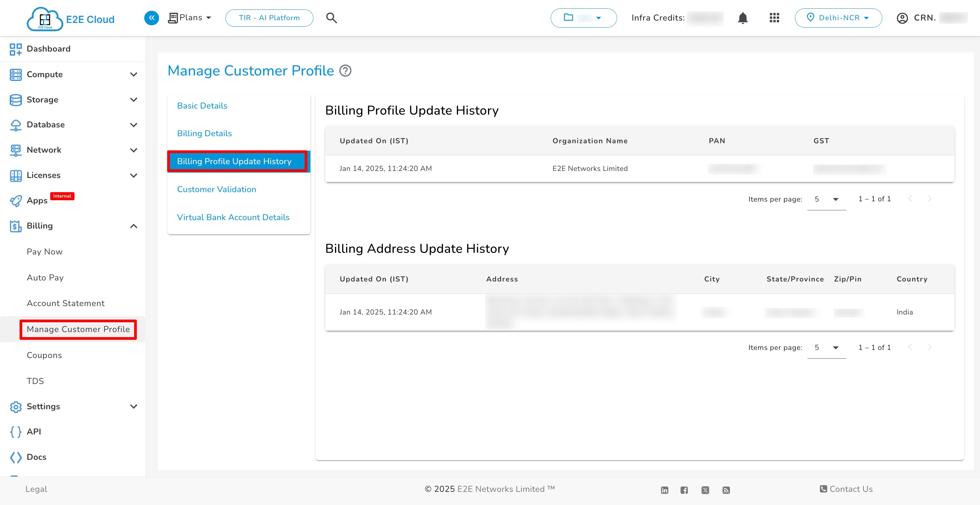
Task: Open items per page dropdown for address history
Action: click(826, 348)
